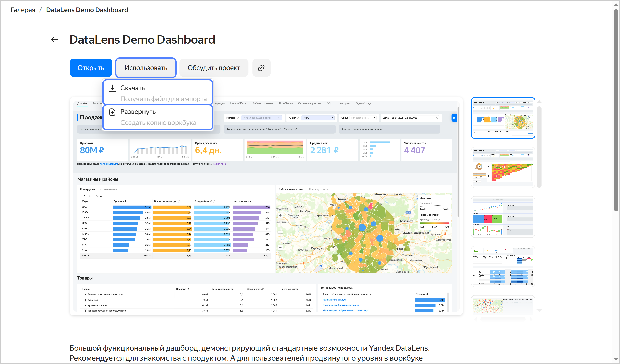
Task: Expand Товары последней необходимости row
Action: (86, 311)
